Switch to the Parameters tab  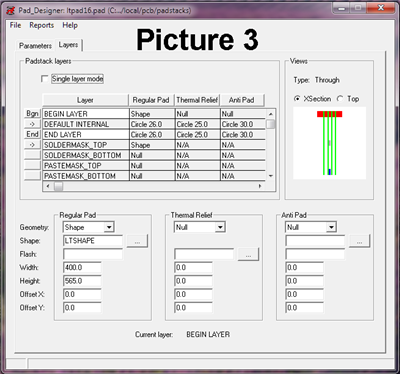[35, 46]
